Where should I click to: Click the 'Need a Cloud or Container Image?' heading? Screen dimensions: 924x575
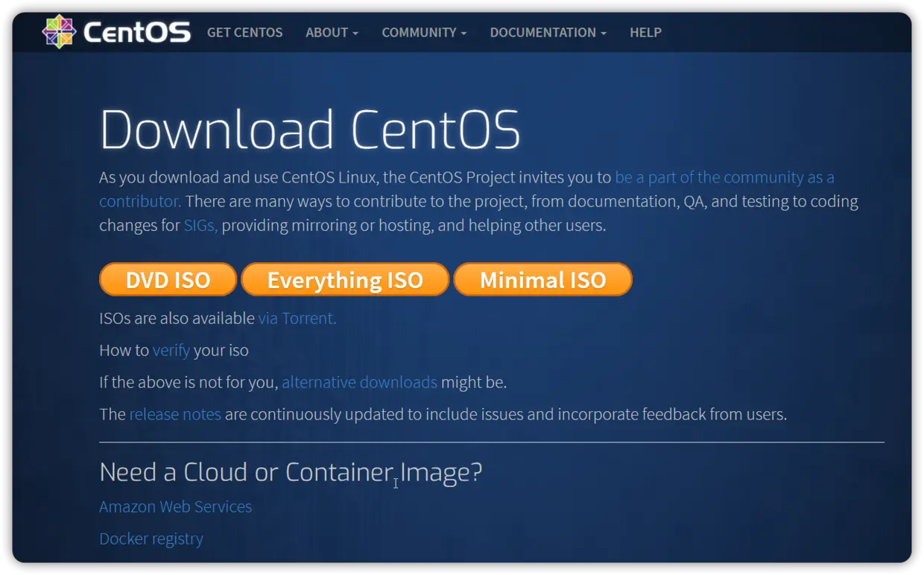pyautogui.click(x=291, y=472)
